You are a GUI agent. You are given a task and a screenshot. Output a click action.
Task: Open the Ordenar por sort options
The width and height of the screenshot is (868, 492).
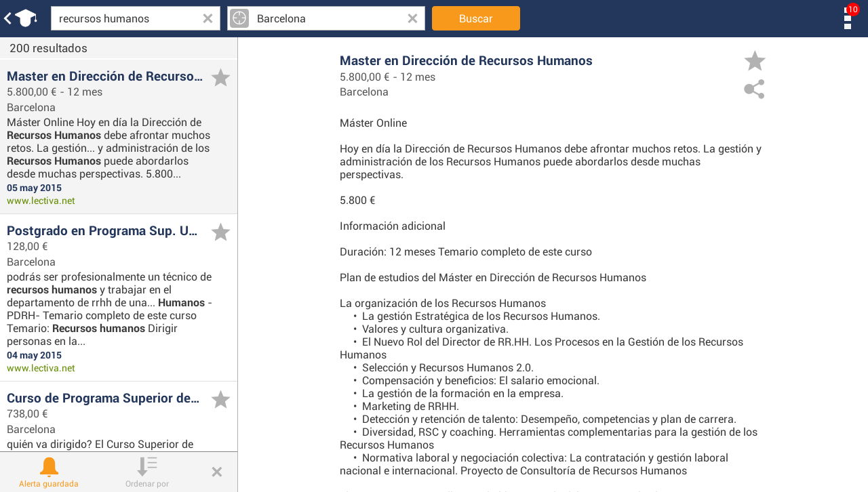coord(147,472)
